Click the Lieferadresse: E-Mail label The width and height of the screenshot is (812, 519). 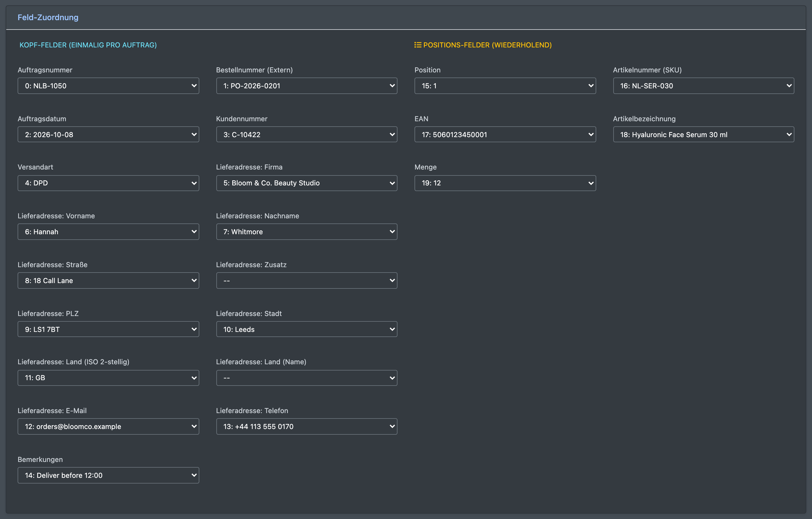tap(52, 411)
